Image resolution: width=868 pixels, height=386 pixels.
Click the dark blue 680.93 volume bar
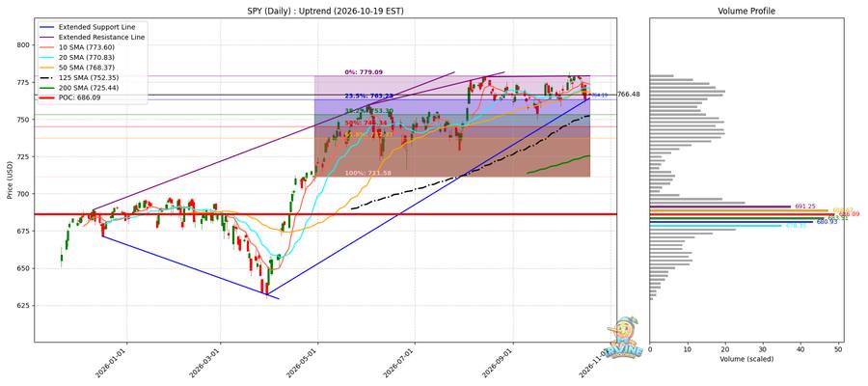click(731, 222)
